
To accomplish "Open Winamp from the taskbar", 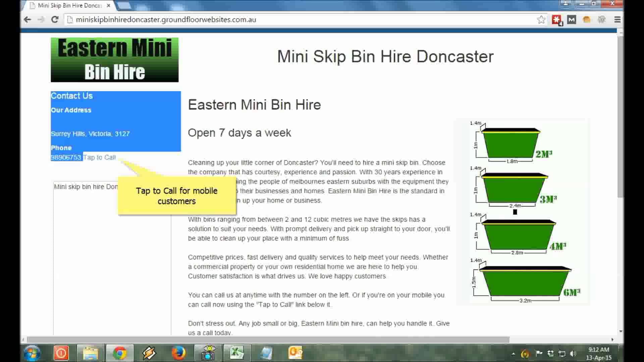I will [149, 353].
